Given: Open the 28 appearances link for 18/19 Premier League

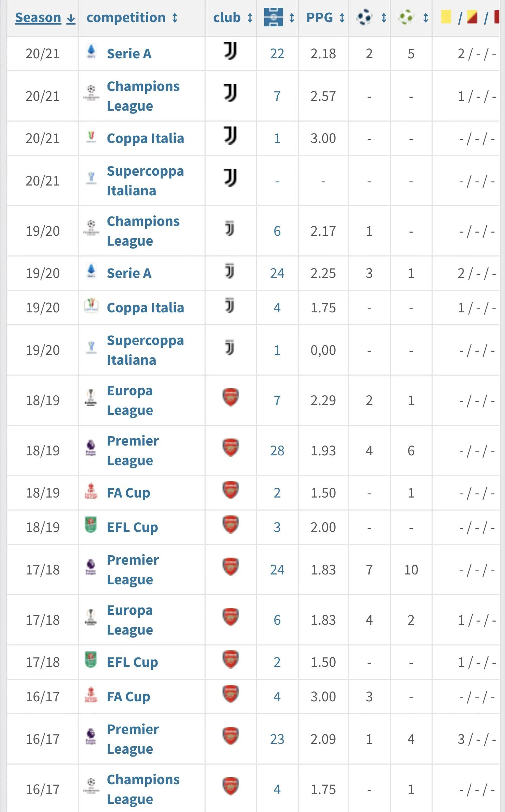Looking at the screenshot, I should pyautogui.click(x=277, y=451).
